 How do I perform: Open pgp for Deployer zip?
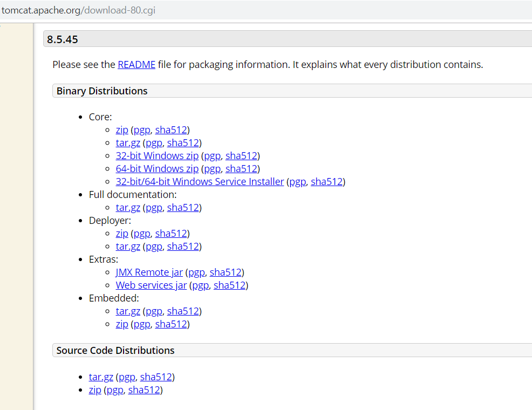(x=142, y=233)
